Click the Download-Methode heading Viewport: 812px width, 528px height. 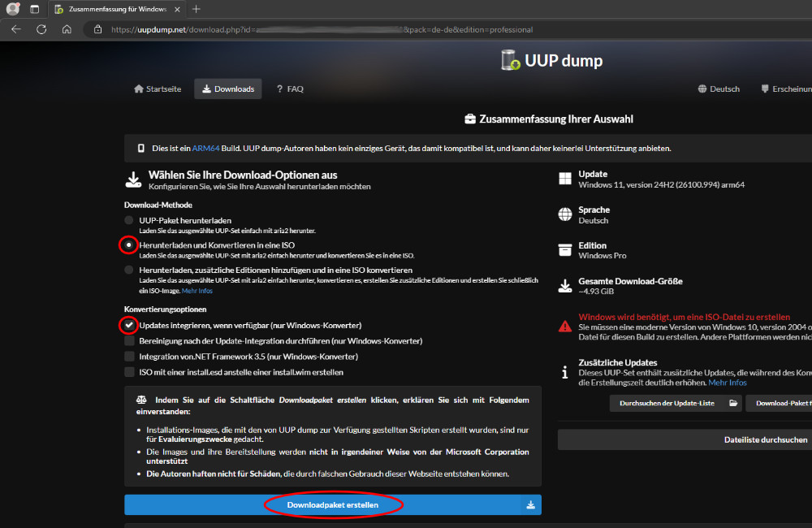pos(158,205)
